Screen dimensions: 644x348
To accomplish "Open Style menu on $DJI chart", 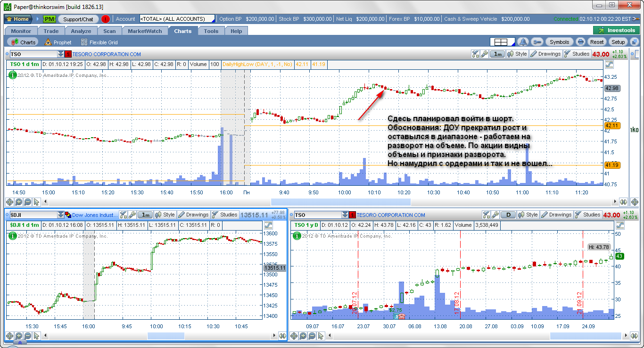I will point(165,215).
